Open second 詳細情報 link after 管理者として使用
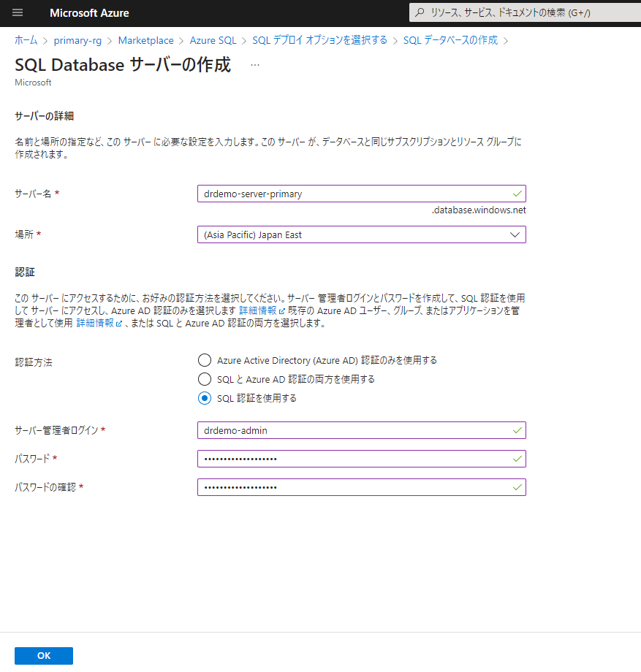This screenshot has width=641, height=672. (99, 323)
